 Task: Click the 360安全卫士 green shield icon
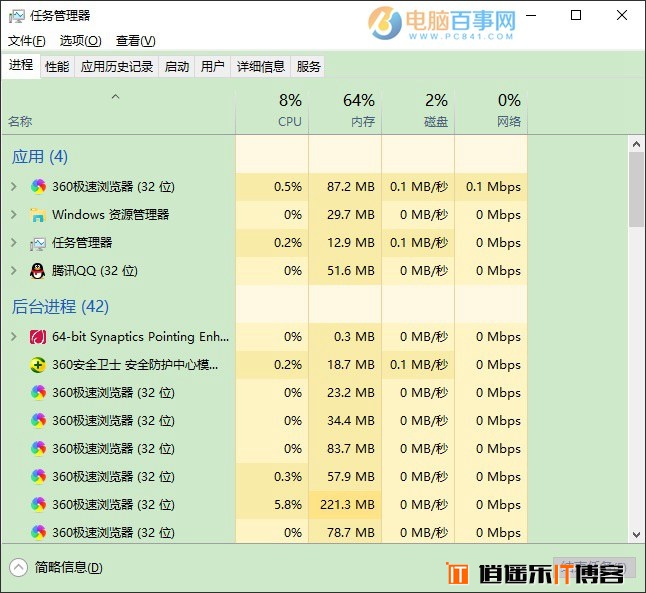click(x=38, y=365)
